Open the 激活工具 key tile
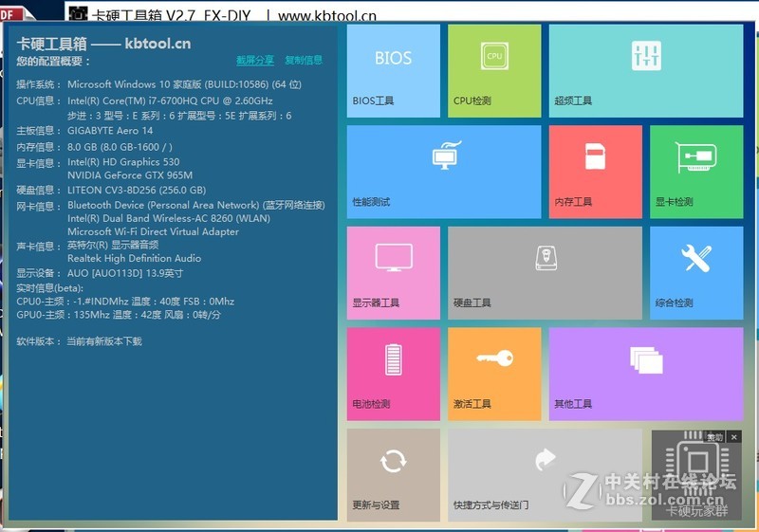 (494, 374)
